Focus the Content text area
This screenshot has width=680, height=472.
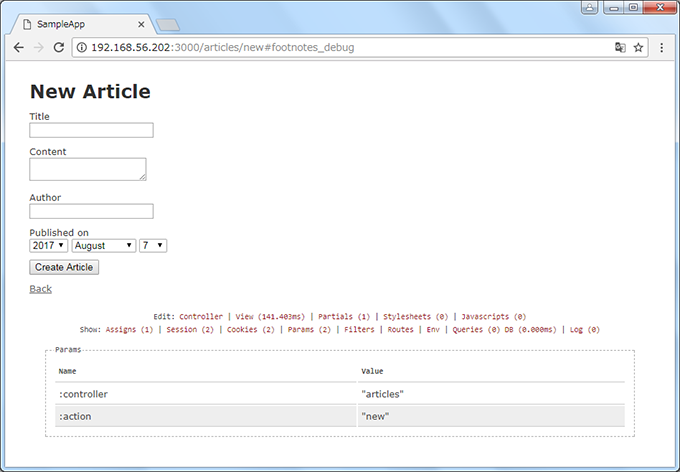88,169
